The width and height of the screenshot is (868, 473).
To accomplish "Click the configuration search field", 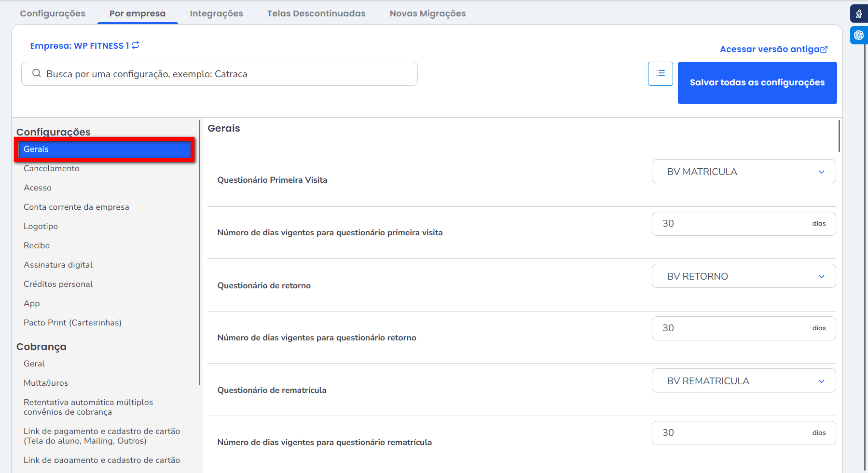I will coord(227,74).
